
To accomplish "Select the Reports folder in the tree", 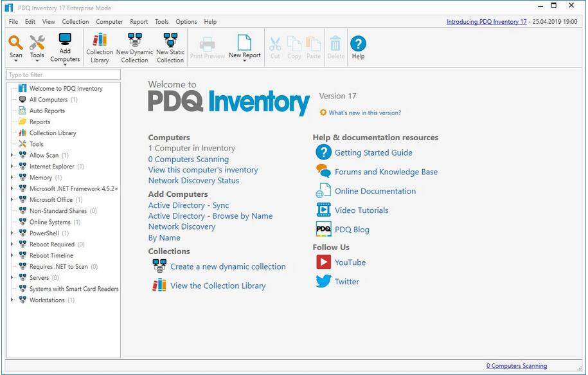I will [x=40, y=122].
